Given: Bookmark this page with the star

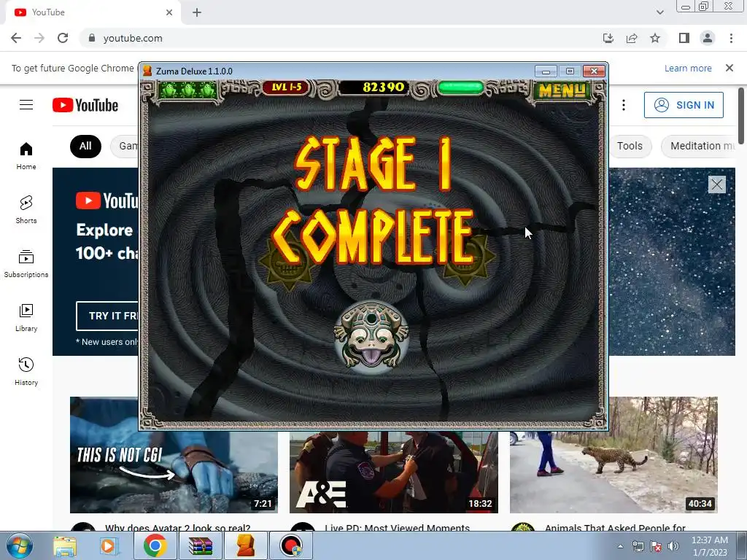Looking at the screenshot, I should [655, 38].
